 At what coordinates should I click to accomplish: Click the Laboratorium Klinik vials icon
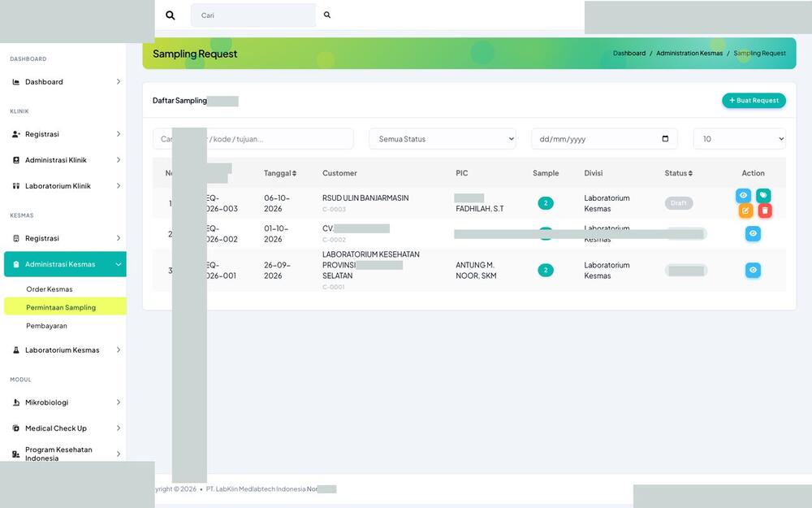16,186
